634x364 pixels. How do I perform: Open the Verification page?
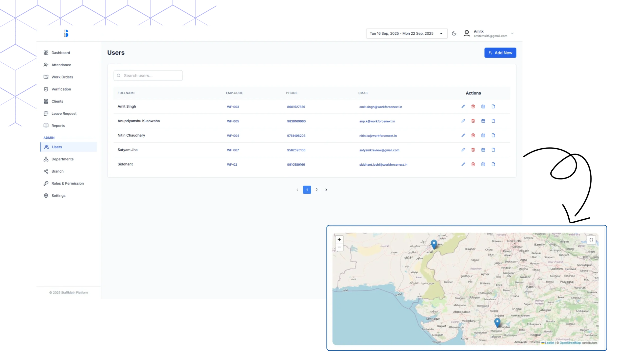61,89
